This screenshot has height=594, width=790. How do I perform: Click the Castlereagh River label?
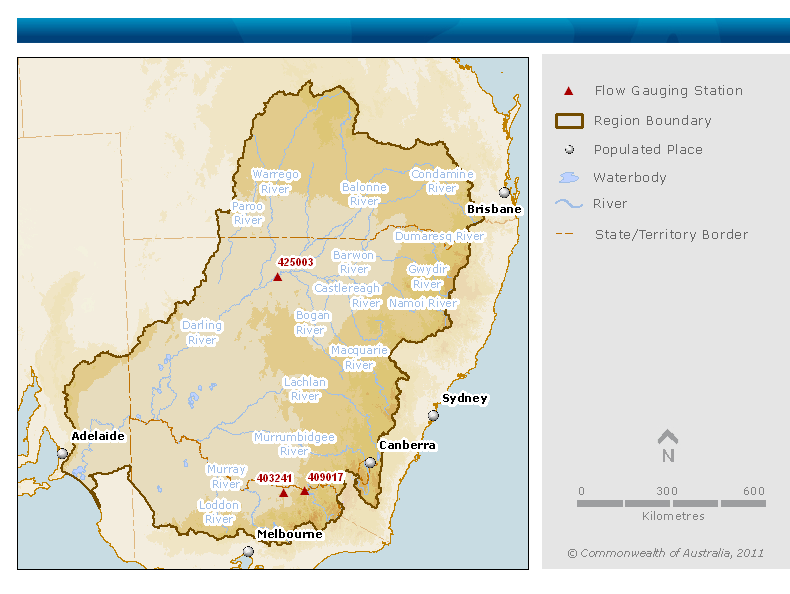click(x=348, y=295)
